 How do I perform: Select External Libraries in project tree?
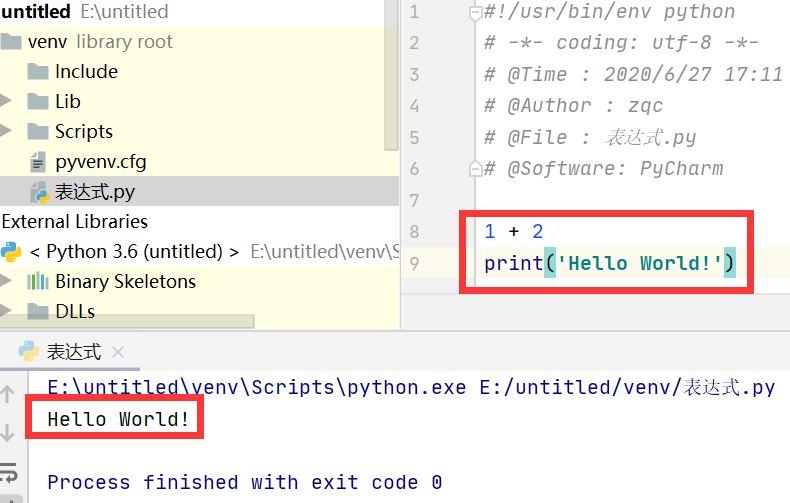(75, 221)
